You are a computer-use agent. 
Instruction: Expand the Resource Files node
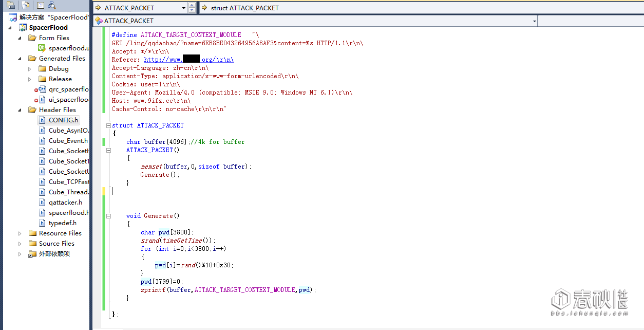[x=20, y=233]
